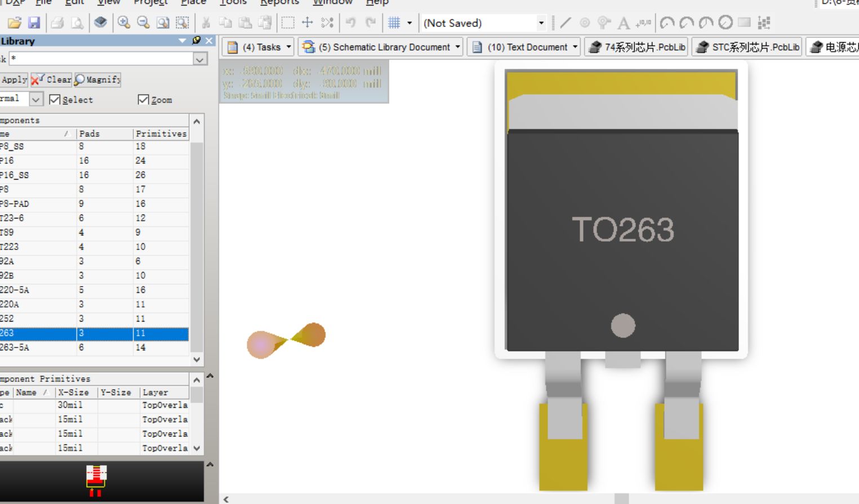Pin the Library panel
Viewport: 859px width, 504px height.
[x=196, y=41]
